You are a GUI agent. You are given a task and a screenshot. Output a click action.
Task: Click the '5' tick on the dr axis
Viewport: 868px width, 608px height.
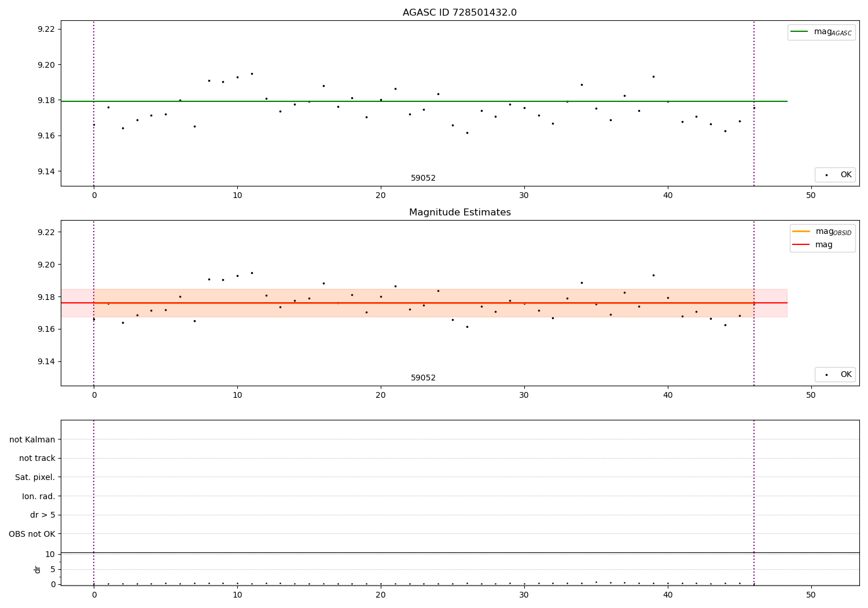(x=53, y=569)
